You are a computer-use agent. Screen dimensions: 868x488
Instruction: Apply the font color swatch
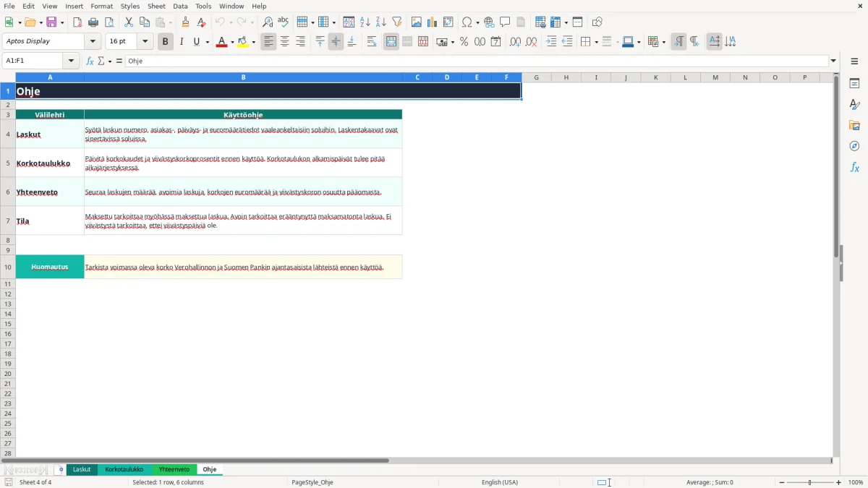point(221,42)
